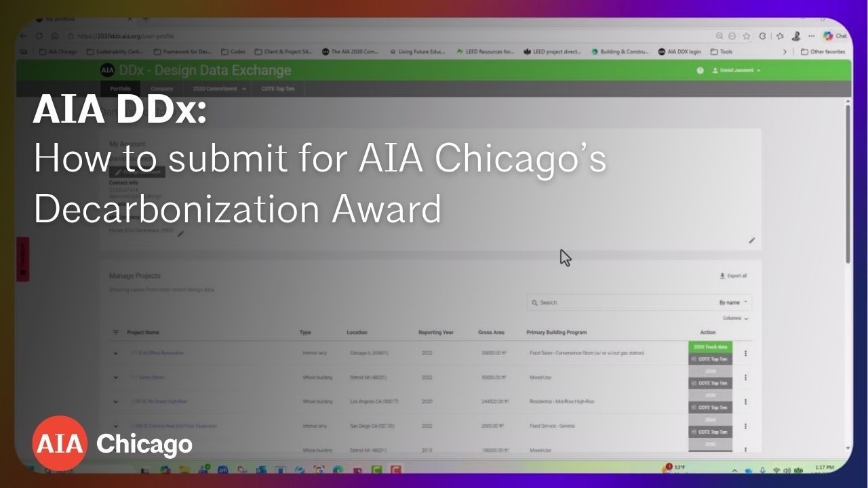Go back with the browser back arrow
Image resolution: width=868 pixels, height=488 pixels.
pyautogui.click(x=24, y=36)
